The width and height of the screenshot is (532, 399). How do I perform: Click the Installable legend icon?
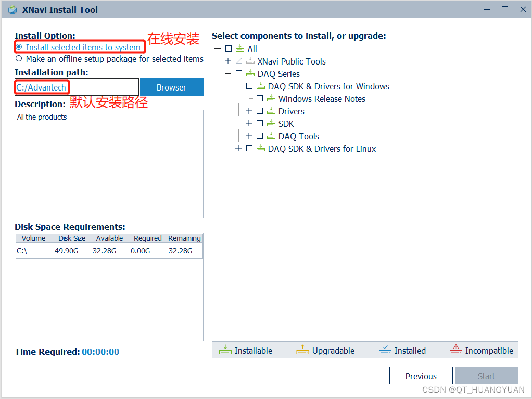point(225,350)
